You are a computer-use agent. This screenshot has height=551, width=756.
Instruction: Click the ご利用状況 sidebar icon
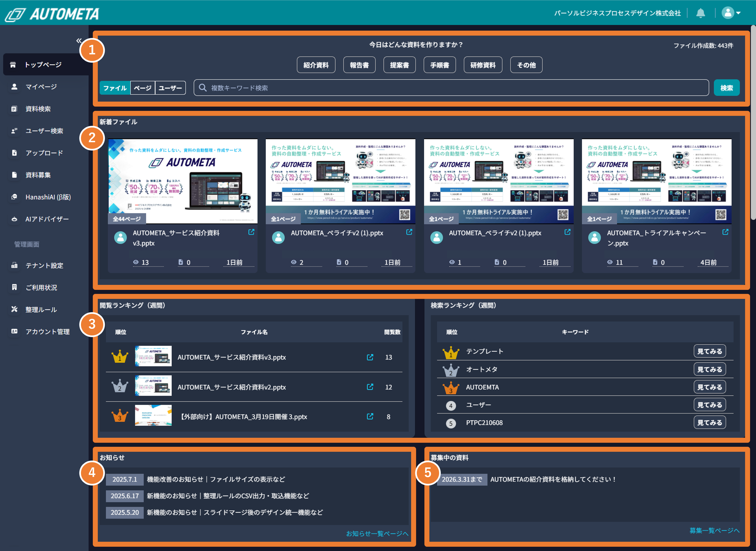(14, 287)
